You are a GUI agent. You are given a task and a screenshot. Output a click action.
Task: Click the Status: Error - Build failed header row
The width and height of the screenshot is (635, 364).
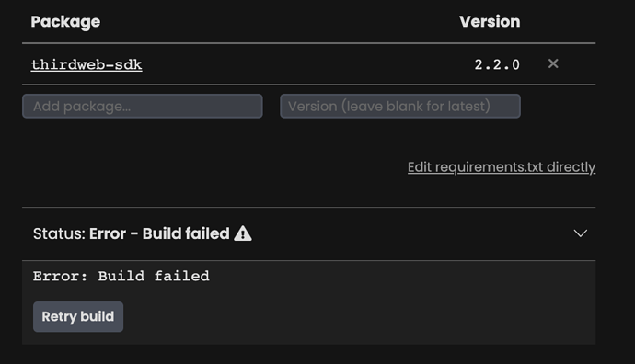click(309, 233)
